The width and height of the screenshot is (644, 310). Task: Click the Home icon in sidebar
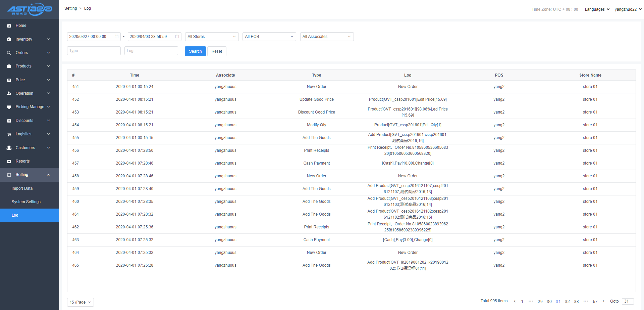[x=9, y=26]
